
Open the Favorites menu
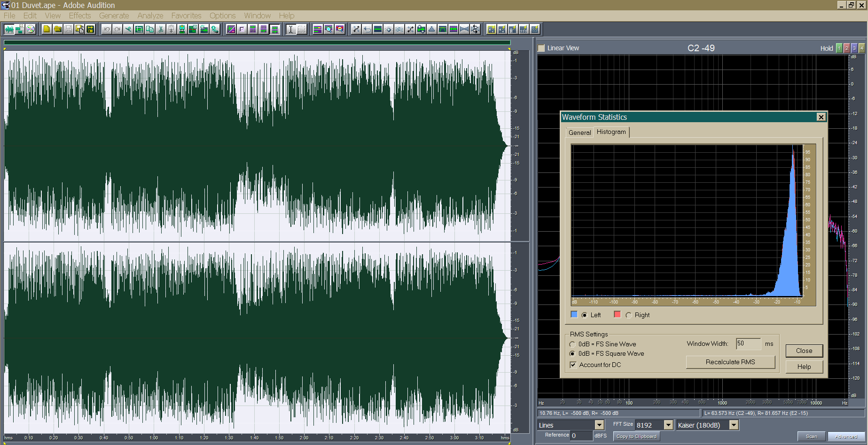pos(186,16)
